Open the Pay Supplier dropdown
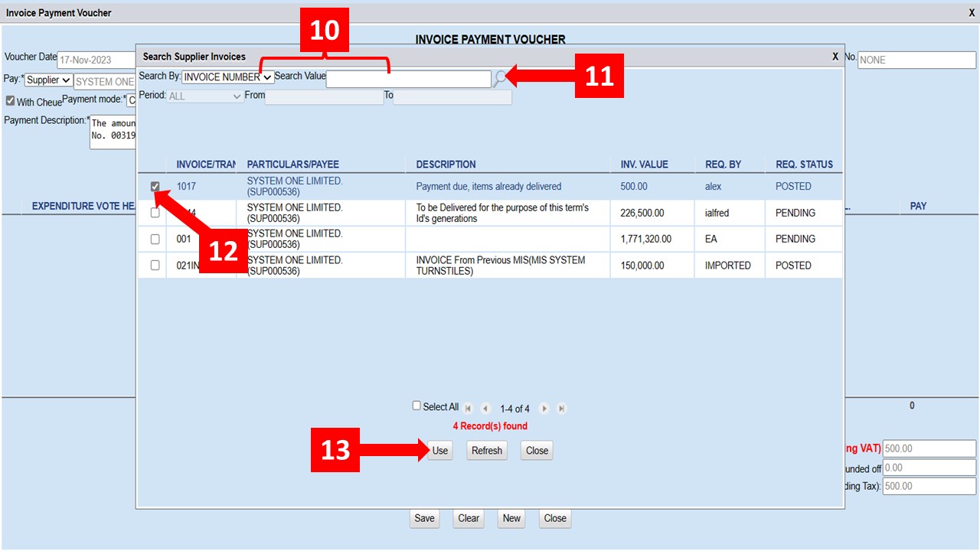Image resolution: width=980 pixels, height=551 pixels. click(49, 80)
